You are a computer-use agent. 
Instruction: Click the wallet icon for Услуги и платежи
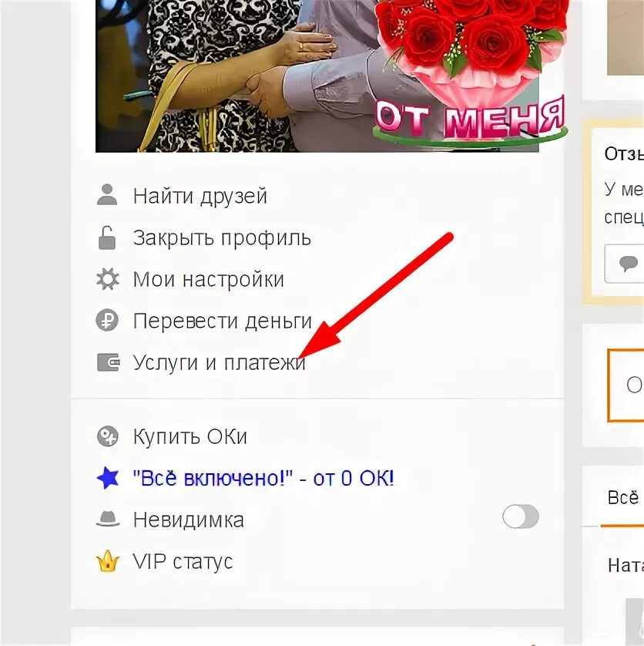coord(109,362)
